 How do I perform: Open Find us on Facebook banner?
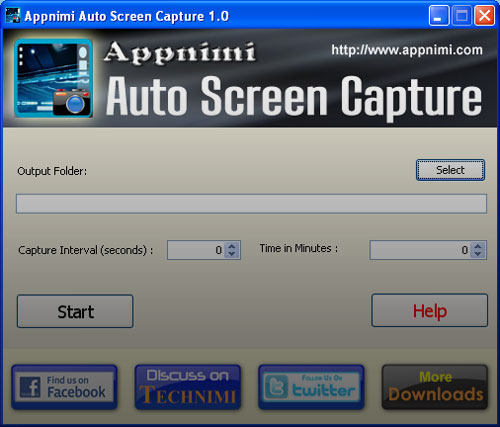click(x=64, y=387)
